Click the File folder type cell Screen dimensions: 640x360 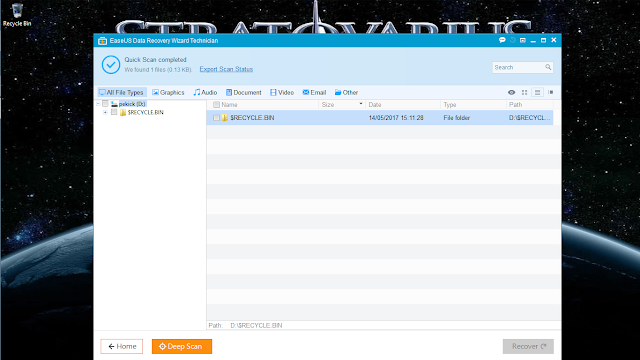pyautogui.click(x=457, y=118)
